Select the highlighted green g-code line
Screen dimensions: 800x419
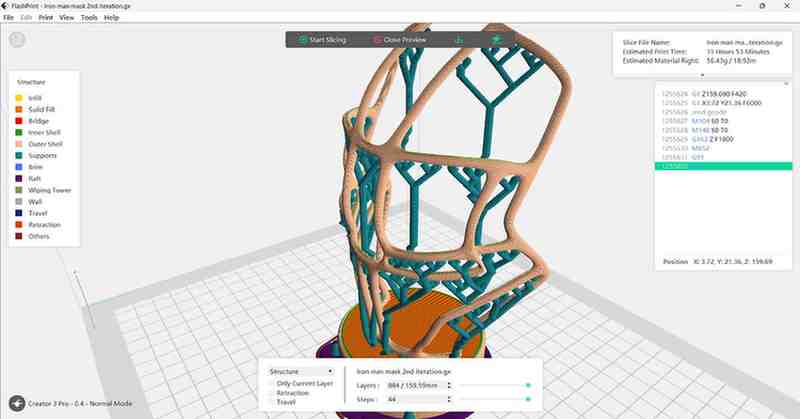click(723, 166)
